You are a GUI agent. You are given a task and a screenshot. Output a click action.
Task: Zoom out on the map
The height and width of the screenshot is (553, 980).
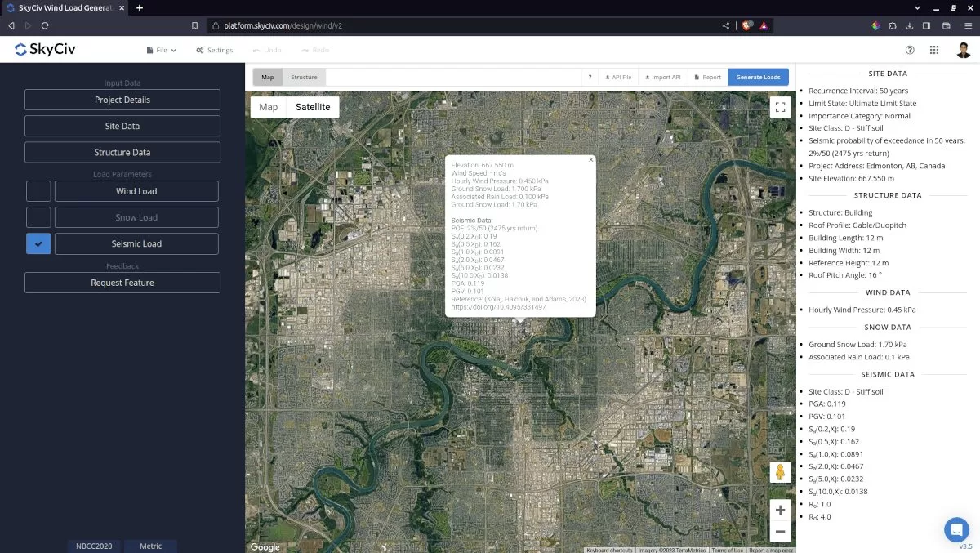tap(780, 532)
